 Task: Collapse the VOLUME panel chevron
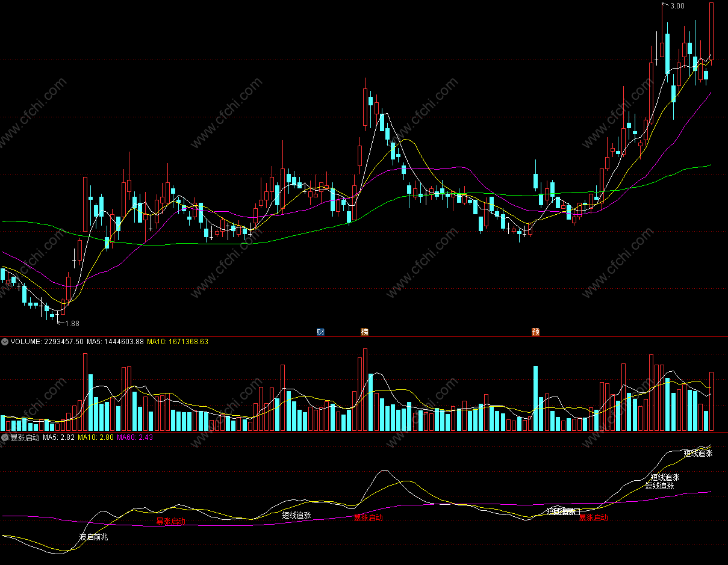point(5,342)
